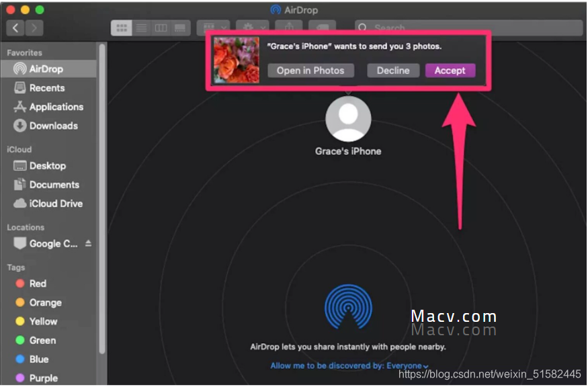Click the iCloud section header
This screenshot has width=588, height=387.
click(x=19, y=149)
